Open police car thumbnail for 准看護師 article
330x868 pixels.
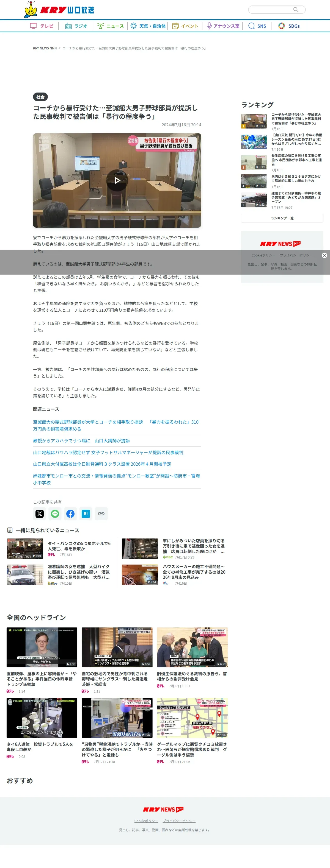tap(25, 574)
